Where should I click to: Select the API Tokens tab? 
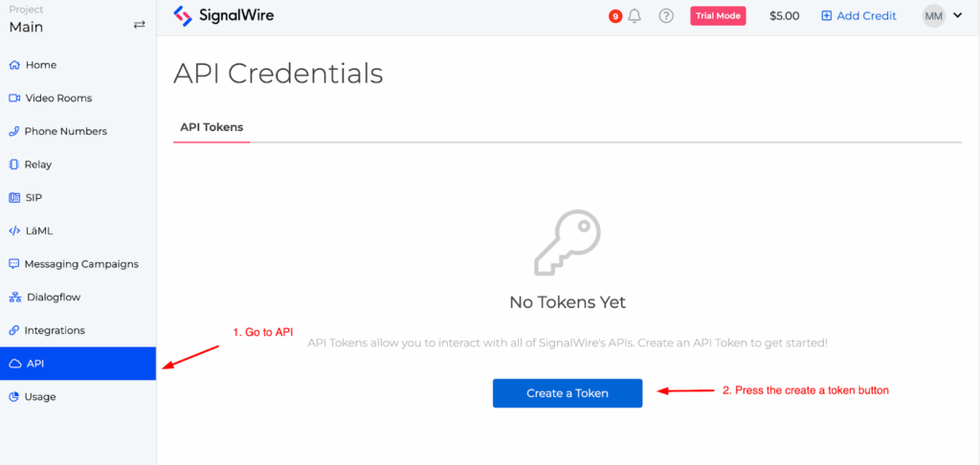point(212,127)
